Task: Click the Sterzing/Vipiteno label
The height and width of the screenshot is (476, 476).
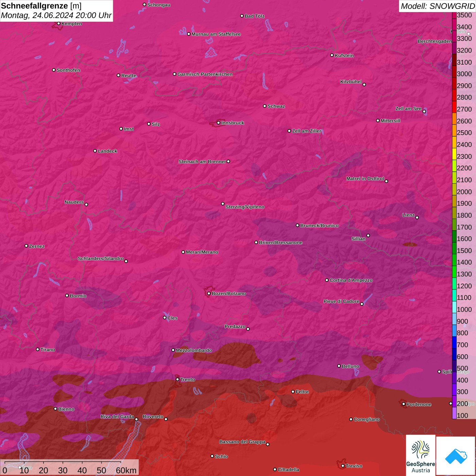Action: point(245,207)
